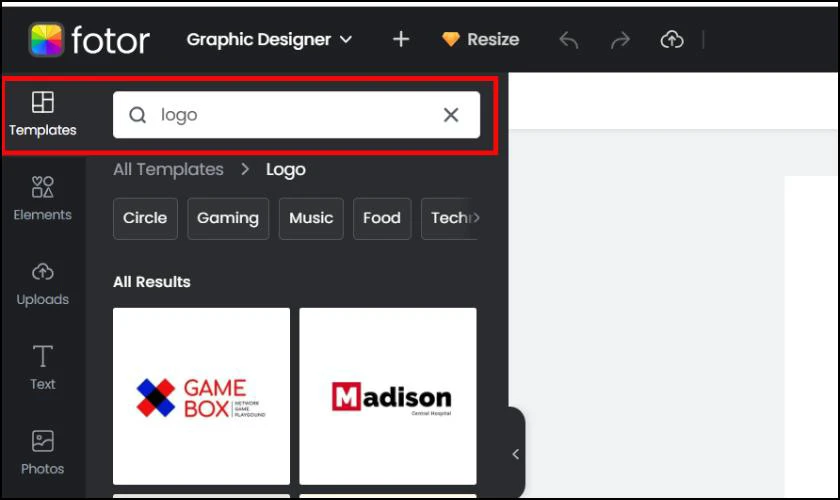Go back to All Templates breadcrumb
840x500 pixels.
click(168, 169)
